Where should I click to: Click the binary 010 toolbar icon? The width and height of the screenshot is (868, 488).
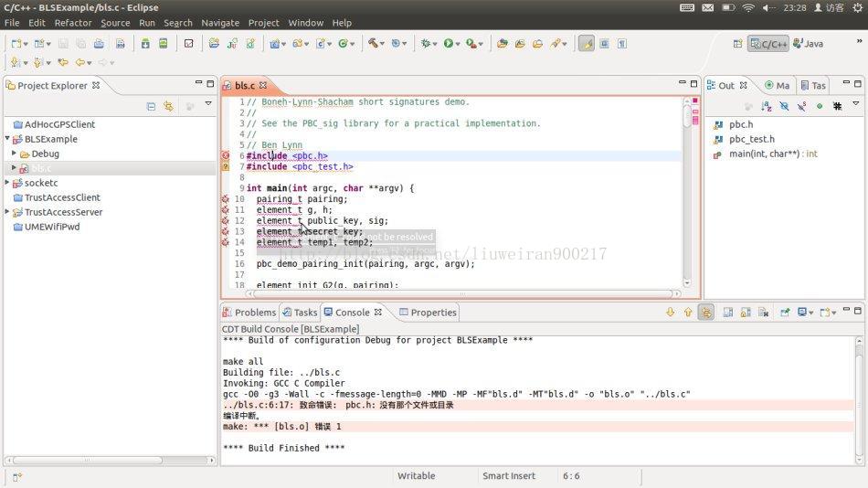pyautogui.click(x=120, y=44)
